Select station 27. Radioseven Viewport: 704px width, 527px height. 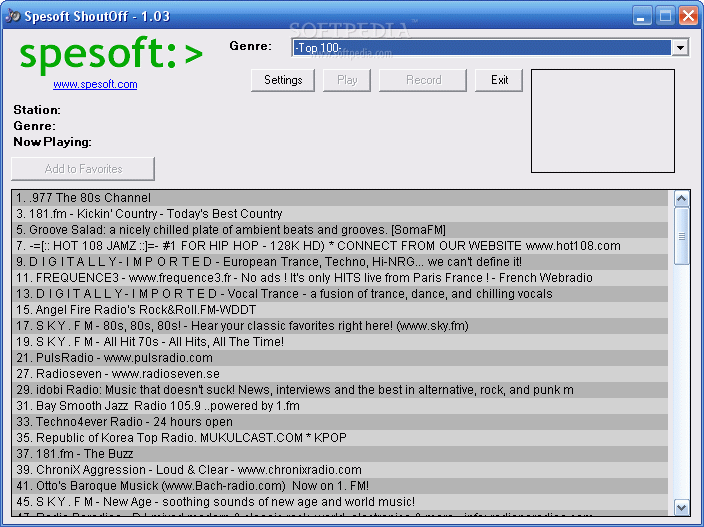pos(340,374)
